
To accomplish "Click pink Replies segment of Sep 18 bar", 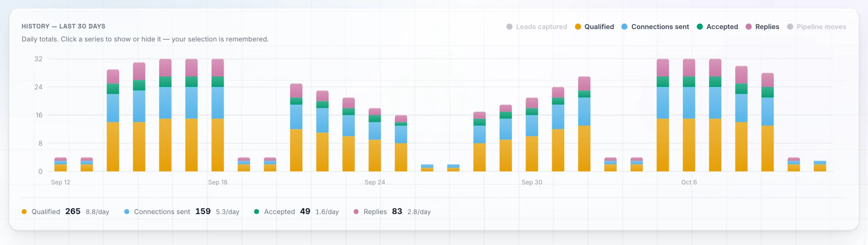I will click(218, 68).
